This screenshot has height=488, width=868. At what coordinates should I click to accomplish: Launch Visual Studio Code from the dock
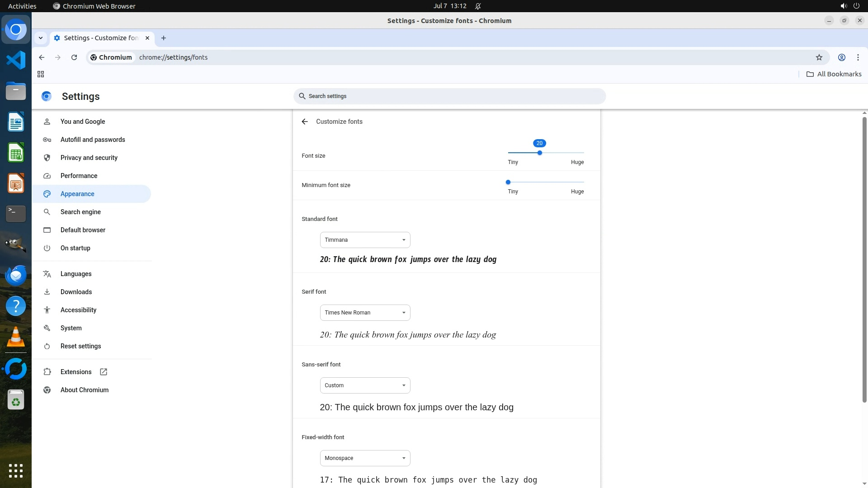click(16, 60)
